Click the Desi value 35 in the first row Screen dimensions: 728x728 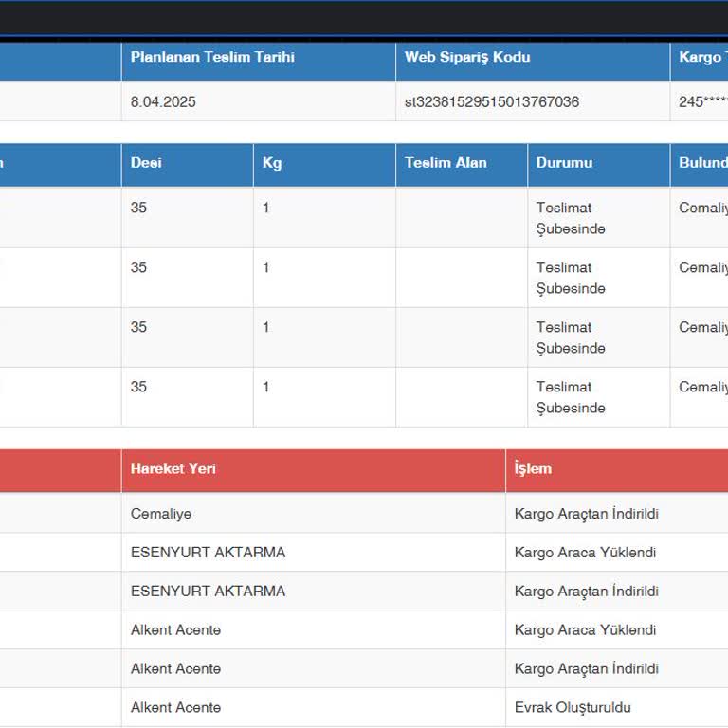[x=139, y=208]
